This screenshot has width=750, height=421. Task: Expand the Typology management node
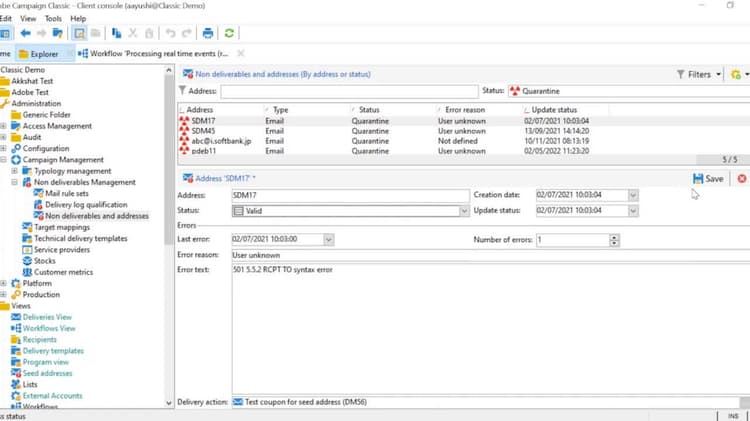(x=14, y=171)
